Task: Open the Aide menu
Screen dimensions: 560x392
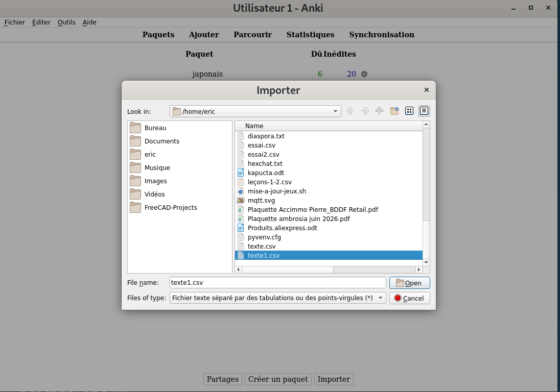Action: coord(89,22)
